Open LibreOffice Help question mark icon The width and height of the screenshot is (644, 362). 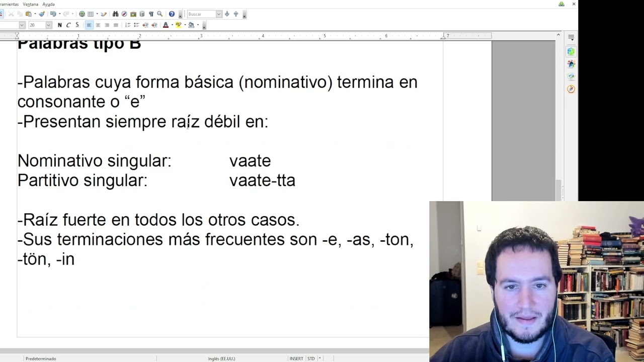(172, 14)
